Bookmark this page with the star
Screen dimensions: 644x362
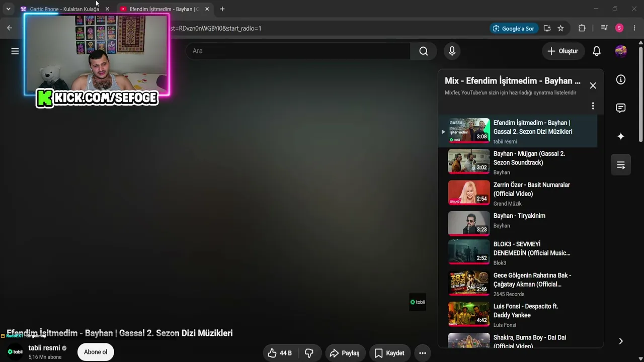(x=560, y=28)
